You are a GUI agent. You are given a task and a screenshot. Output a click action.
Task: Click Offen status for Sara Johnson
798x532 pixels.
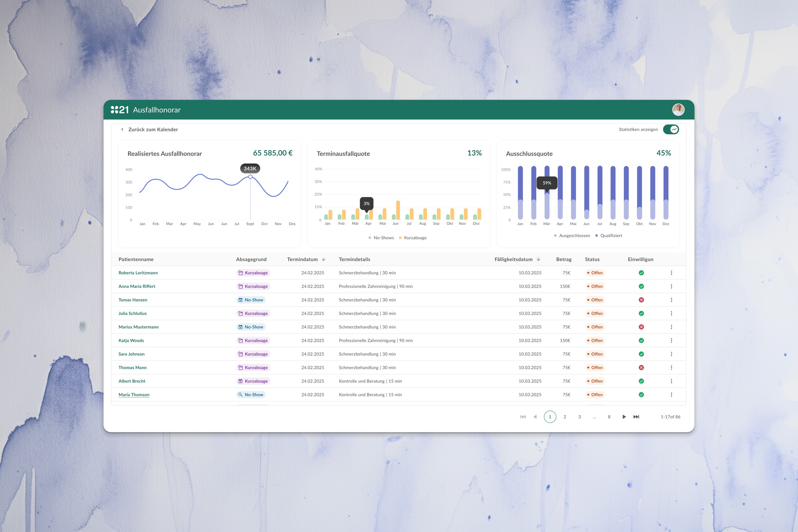point(595,354)
